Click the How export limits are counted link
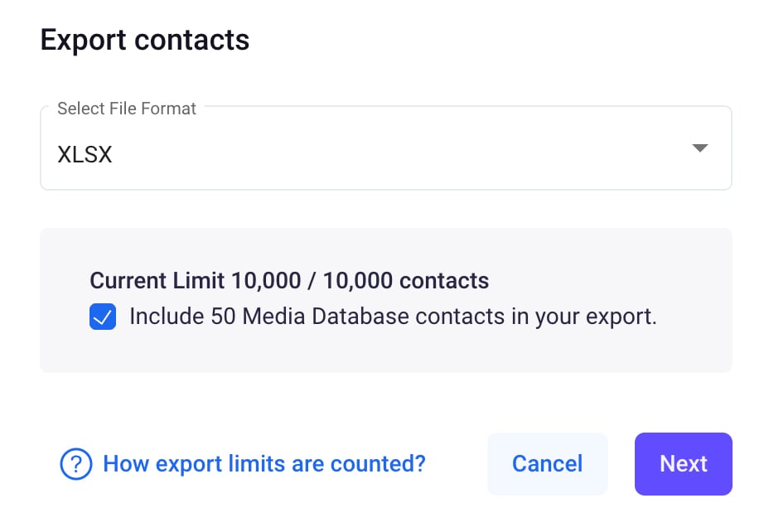Screen dimensions: 769x532 coord(264,464)
